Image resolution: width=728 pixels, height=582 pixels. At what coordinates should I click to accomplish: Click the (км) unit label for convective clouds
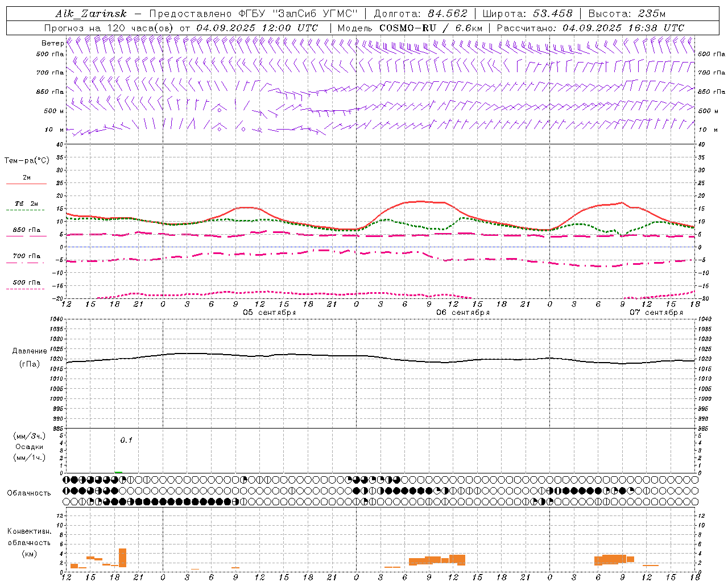pyautogui.click(x=29, y=554)
